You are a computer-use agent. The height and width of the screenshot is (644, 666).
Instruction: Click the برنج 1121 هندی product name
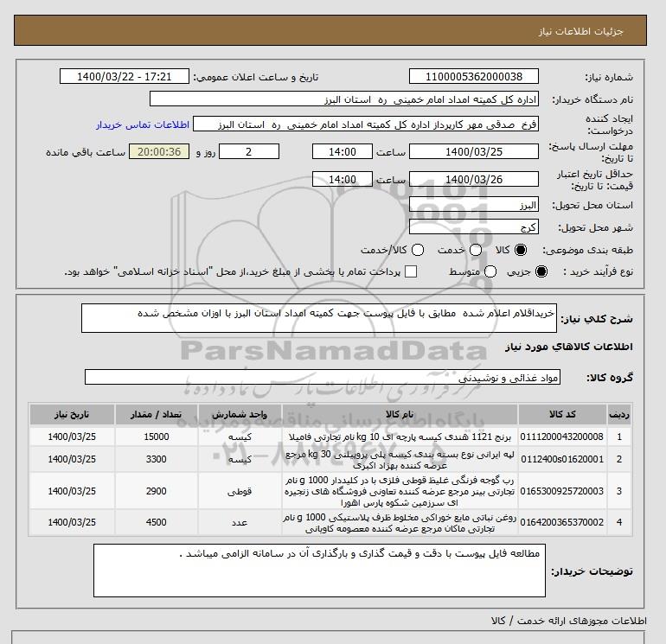[400, 437]
